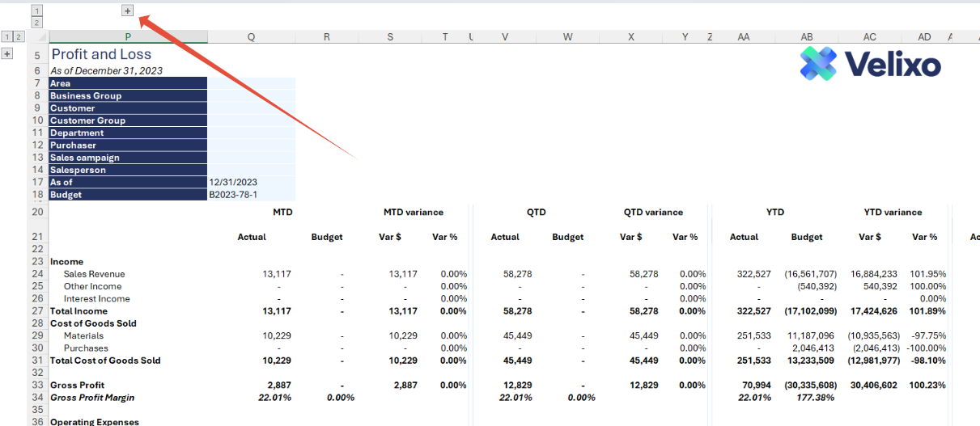980x426 pixels.
Task: Select YTD Actual Sales Revenue value 322,527
Action: pyautogui.click(x=754, y=274)
